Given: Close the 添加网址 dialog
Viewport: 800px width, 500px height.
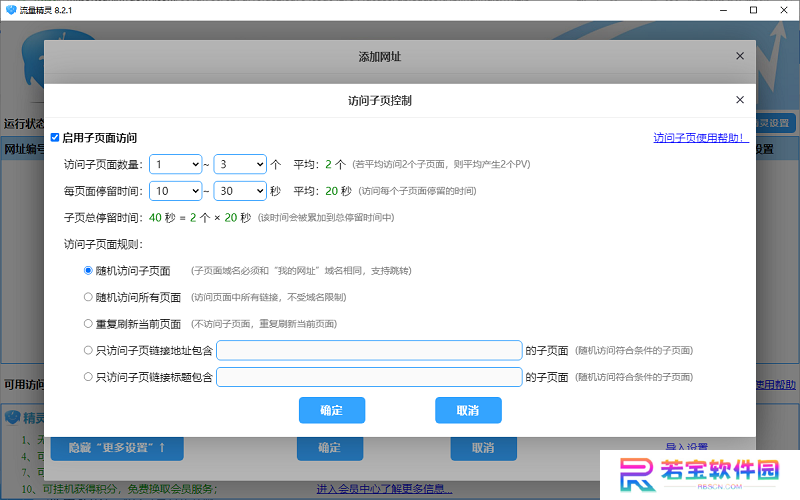Looking at the screenshot, I should [740, 56].
